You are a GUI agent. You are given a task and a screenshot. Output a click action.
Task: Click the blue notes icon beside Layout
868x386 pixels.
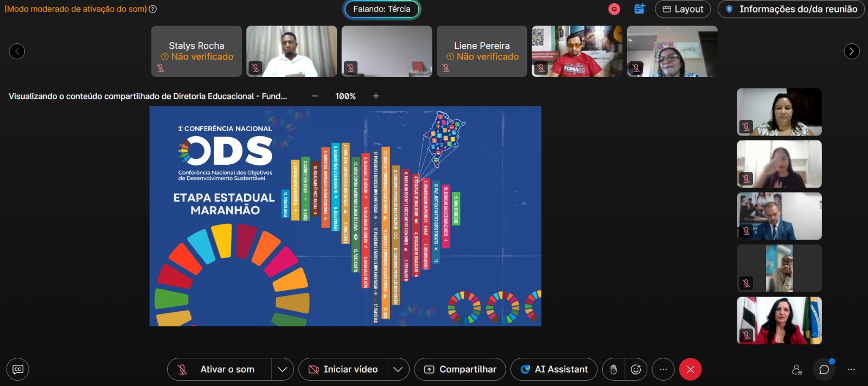pos(640,9)
